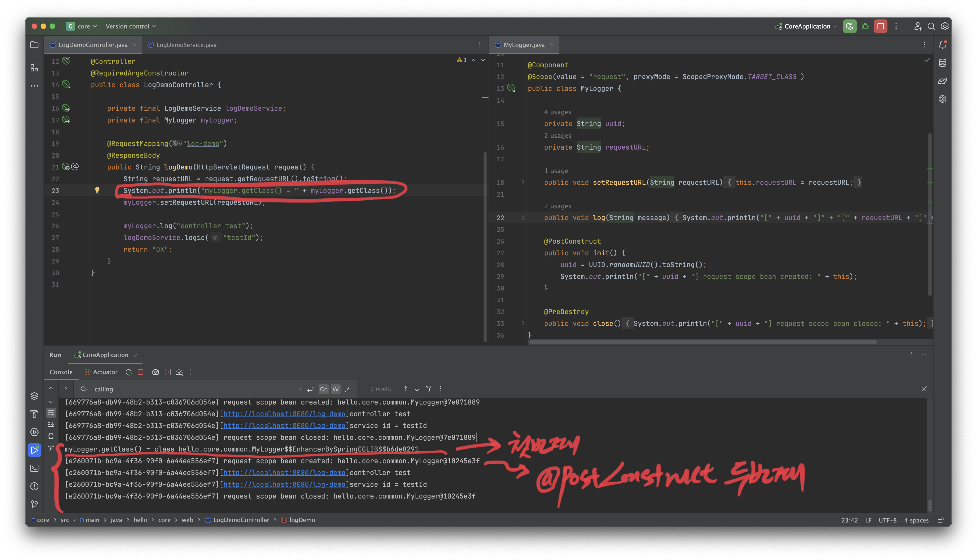Toggle read-only lock in status bar
The height and width of the screenshot is (560, 977).
point(940,520)
